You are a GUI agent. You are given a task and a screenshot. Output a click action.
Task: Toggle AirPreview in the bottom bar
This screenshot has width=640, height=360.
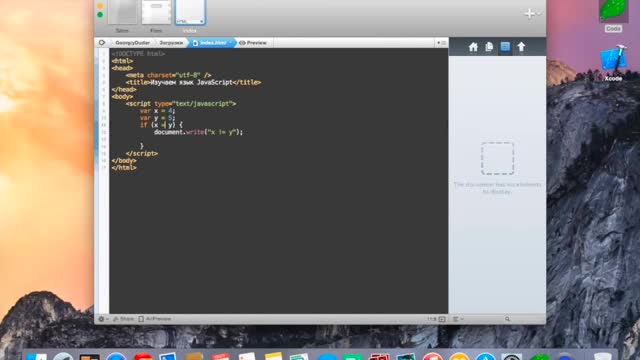point(155,319)
